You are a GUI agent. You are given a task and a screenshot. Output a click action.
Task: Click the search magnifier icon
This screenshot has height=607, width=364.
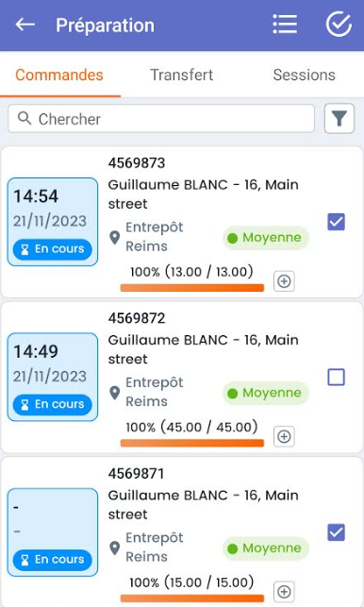click(25, 118)
